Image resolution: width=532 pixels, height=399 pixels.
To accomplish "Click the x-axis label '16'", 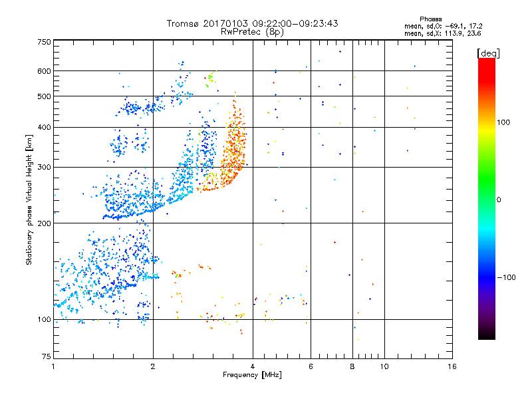I will coord(452,366).
